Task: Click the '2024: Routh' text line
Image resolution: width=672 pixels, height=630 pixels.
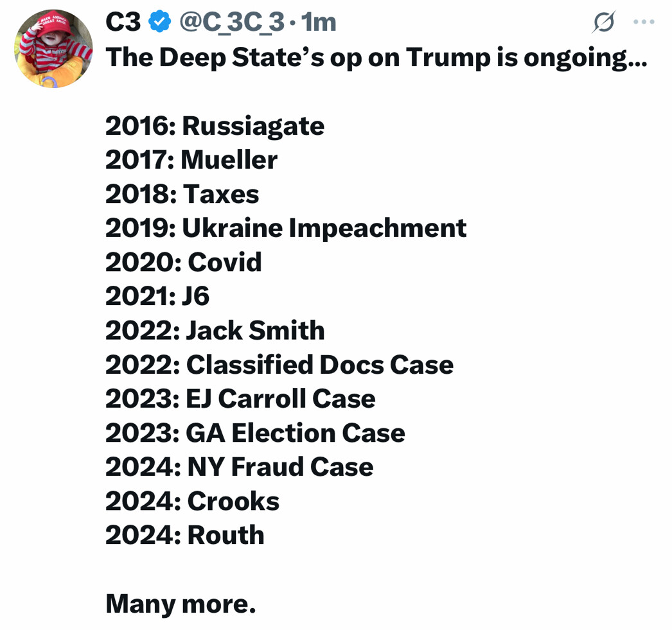Action: [x=185, y=535]
